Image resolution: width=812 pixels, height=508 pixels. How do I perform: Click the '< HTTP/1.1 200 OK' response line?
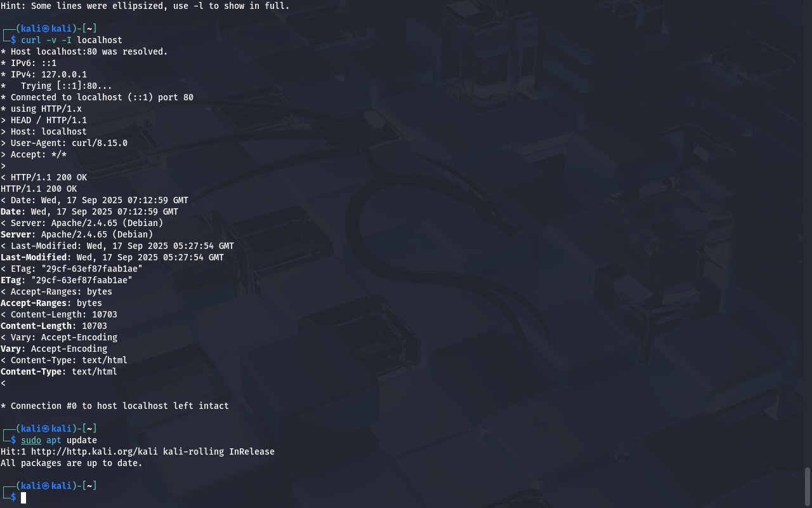pos(44,177)
